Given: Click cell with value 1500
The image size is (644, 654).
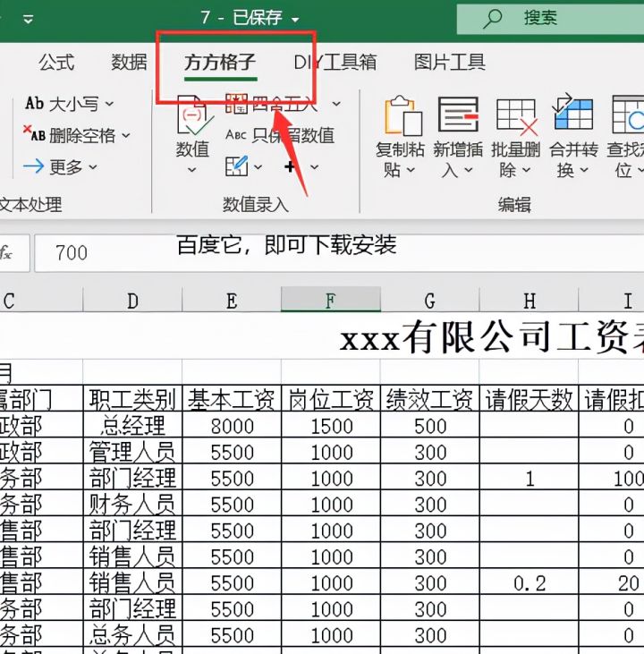Looking at the screenshot, I should point(331,426).
